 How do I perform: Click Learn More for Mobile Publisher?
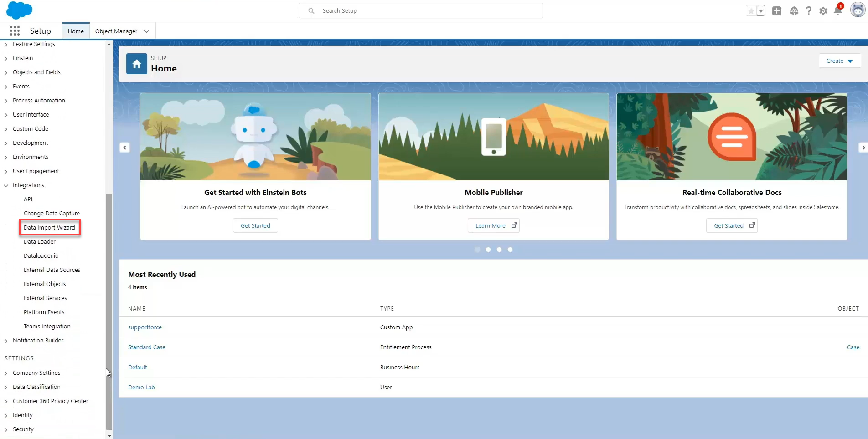click(494, 225)
